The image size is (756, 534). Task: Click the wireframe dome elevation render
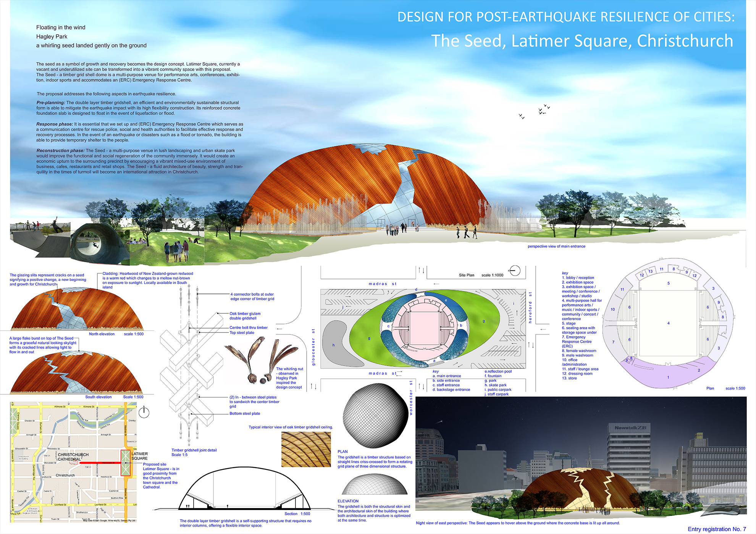coord(375,484)
